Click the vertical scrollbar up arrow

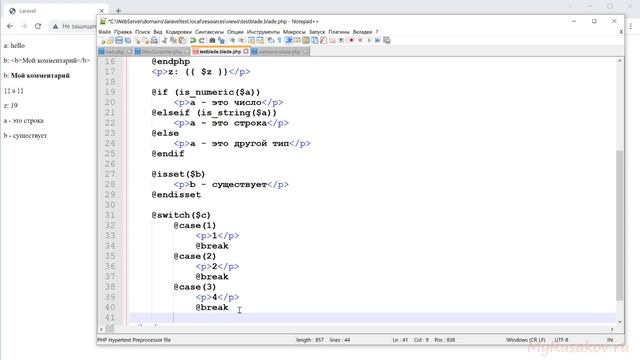coord(620,61)
